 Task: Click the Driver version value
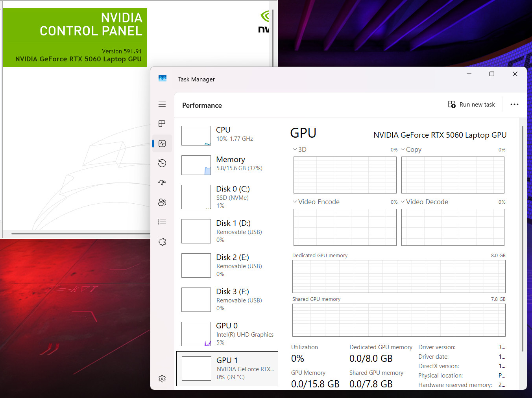point(502,347)
